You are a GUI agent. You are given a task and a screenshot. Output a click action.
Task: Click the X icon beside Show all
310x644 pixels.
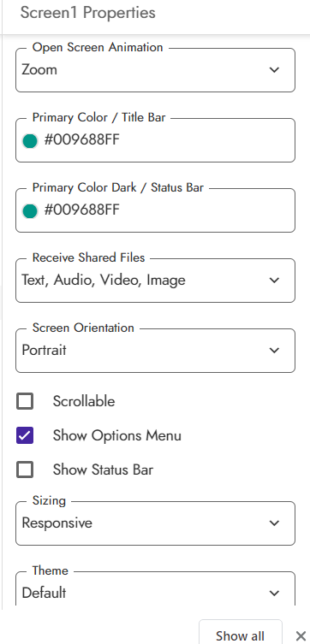point(301,635)
